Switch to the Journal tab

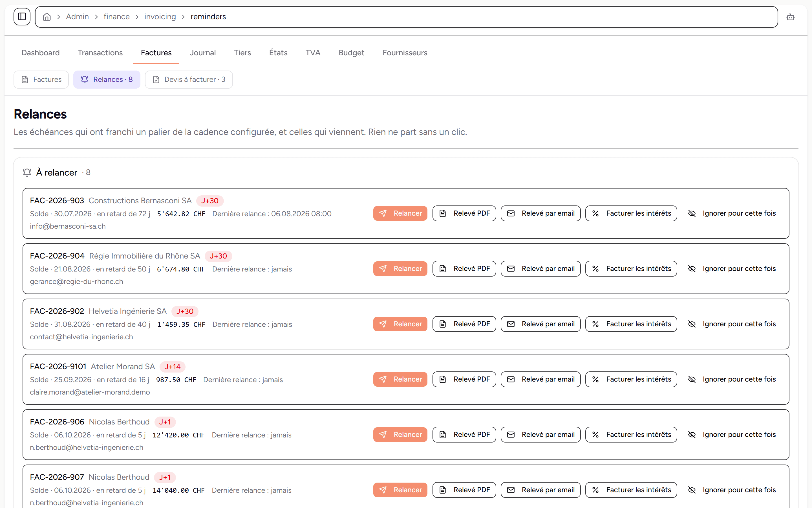[203, 53]
